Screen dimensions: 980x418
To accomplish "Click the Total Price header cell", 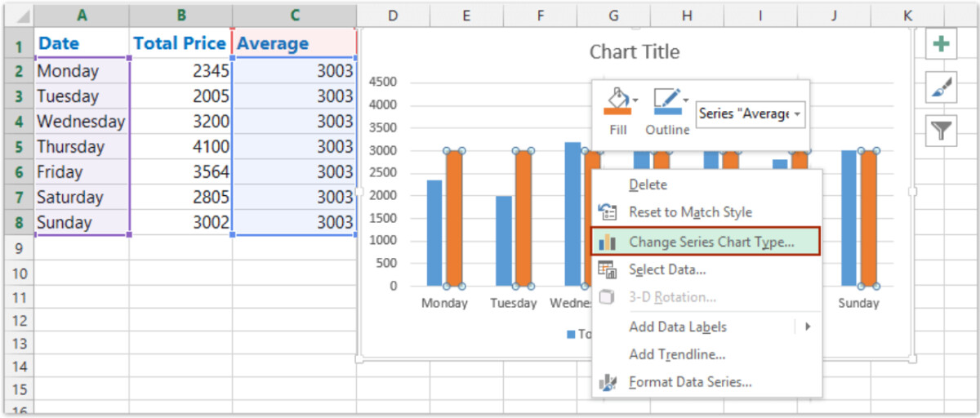I will [x=180, y=43].
